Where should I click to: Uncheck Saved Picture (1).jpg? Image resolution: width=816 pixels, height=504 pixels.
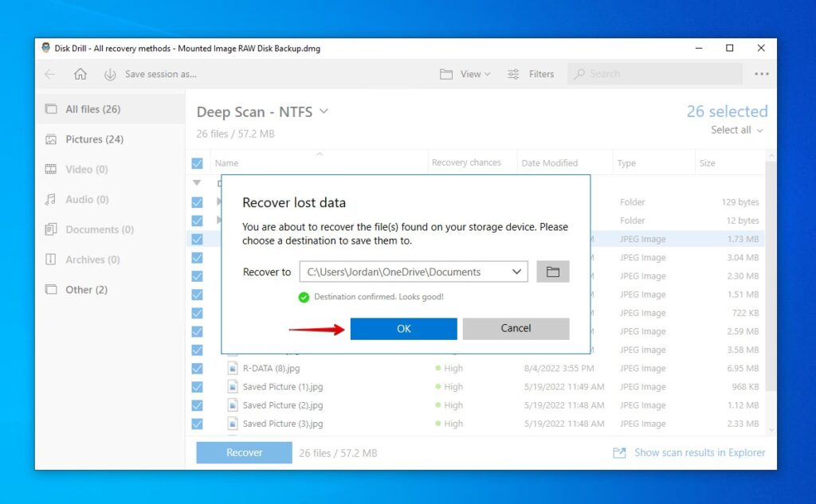[x=197, y=386]
